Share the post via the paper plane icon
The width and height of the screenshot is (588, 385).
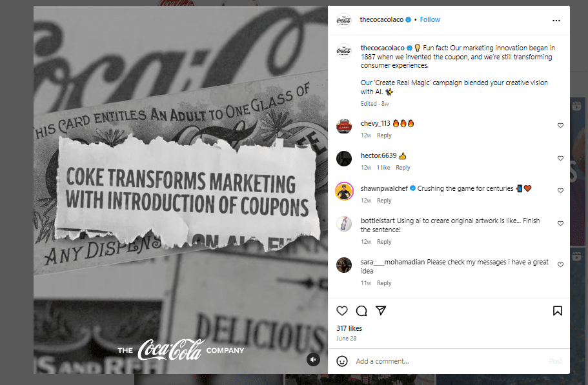click(381, 311)
